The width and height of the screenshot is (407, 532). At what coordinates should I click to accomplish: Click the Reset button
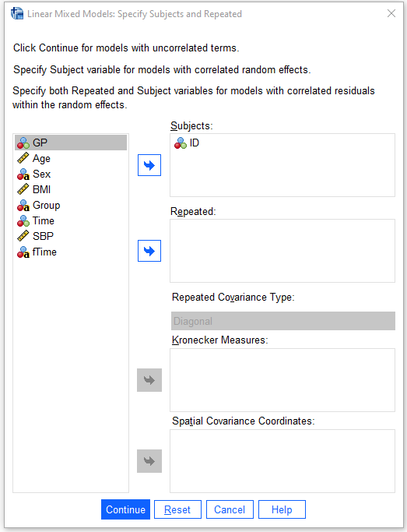point(177,509)
